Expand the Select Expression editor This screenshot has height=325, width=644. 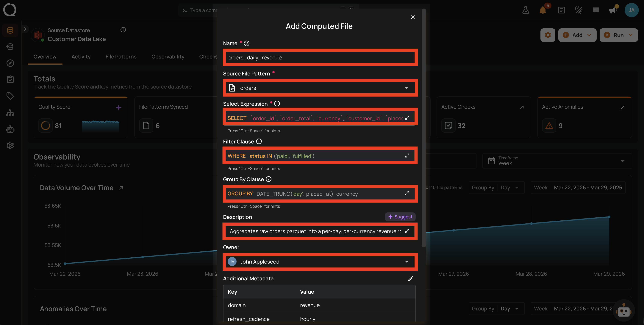(407, 118)
